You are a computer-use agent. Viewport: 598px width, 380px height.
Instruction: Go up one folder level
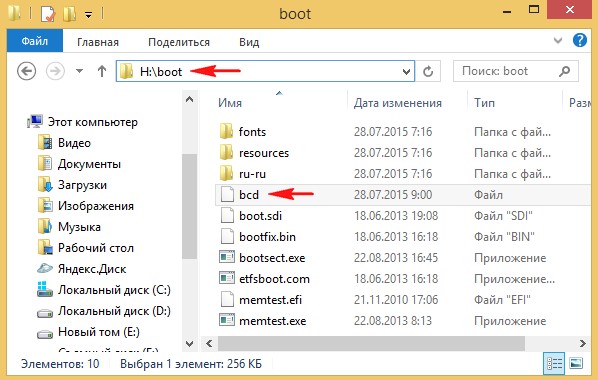click(101, 71)
